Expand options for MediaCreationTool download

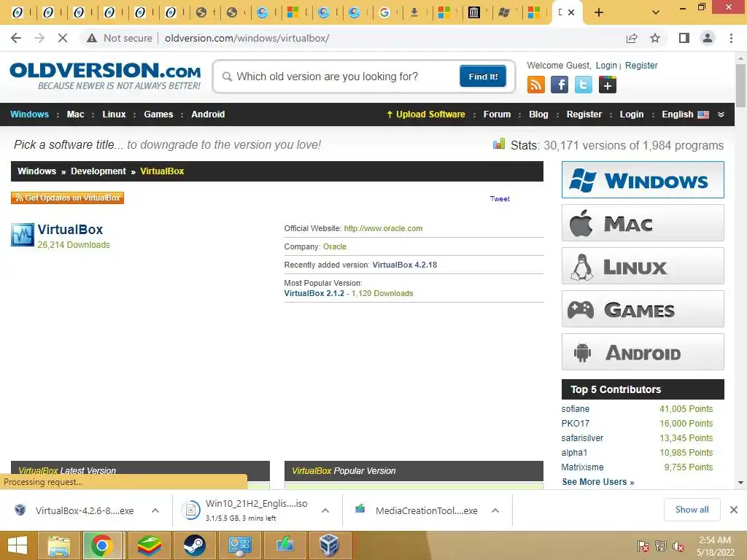click(495, 510)
